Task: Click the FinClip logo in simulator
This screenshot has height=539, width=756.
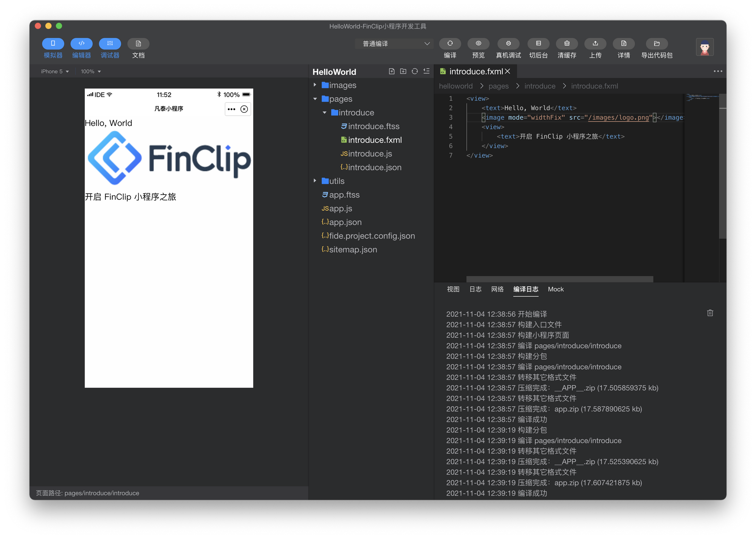Action: pos(169,158)
